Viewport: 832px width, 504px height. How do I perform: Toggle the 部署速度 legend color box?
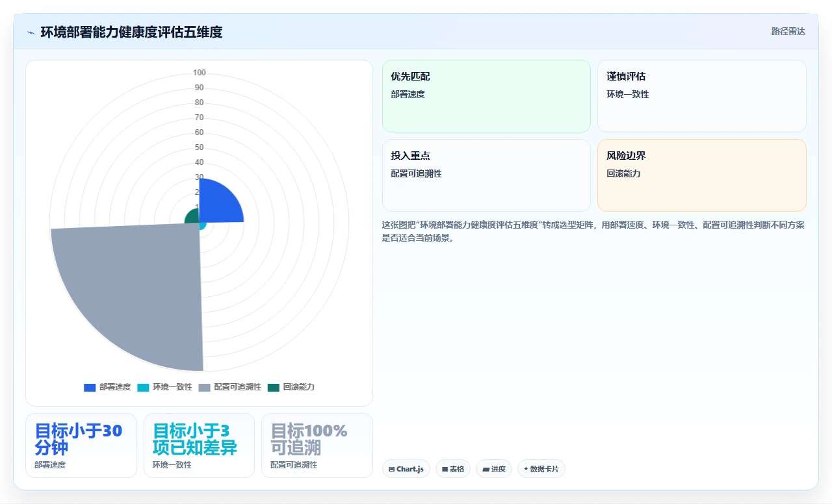(x=90, y=387)
